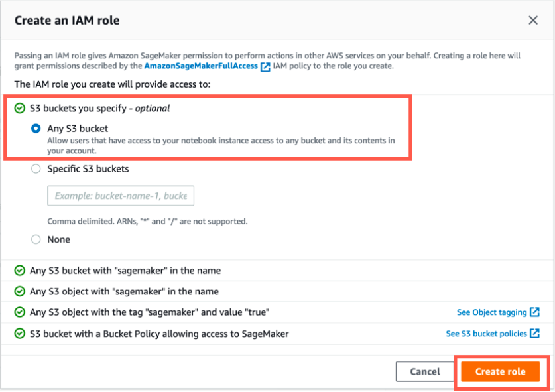Viewport: 555px width, 392px height.
Task: Select the Any S3 bucket radio option
Action: (x=36, y=129)
